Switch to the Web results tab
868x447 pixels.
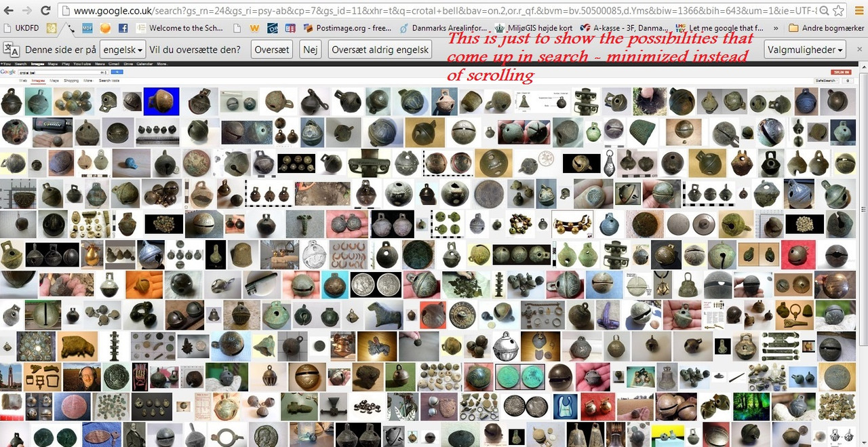23,81
